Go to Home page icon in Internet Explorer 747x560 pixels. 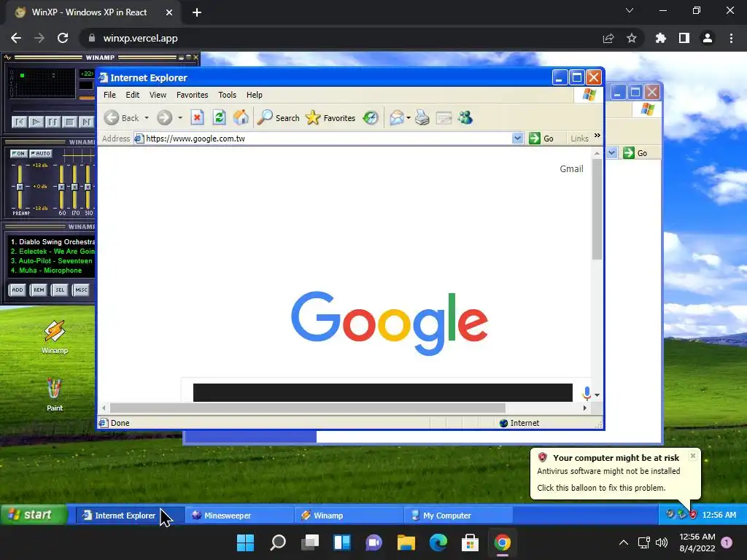pyautogui.click(x=241, y=117)
